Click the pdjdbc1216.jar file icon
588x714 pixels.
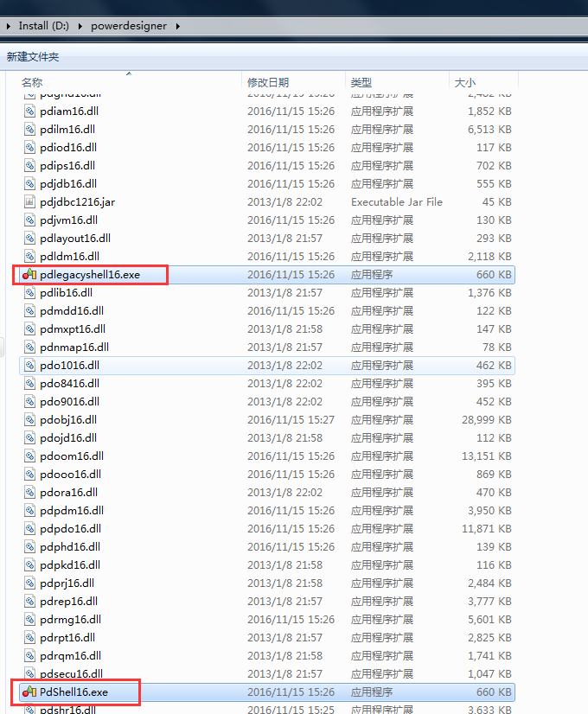tap(29, 201)
